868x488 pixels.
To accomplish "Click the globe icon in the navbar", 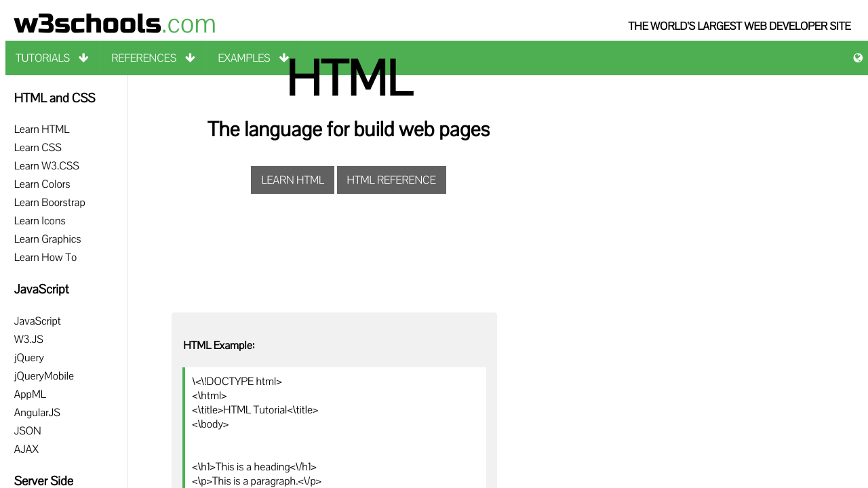I will pos(858,58).
